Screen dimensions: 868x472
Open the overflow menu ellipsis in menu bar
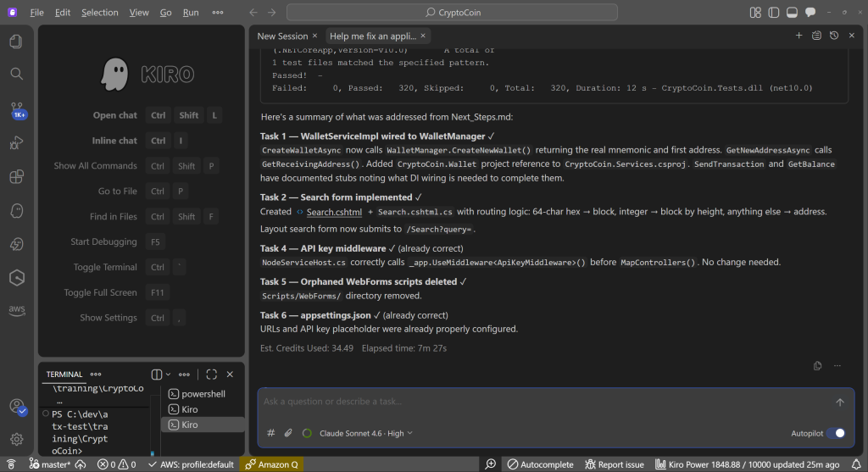pyautogui.click(x=218, y=12)
